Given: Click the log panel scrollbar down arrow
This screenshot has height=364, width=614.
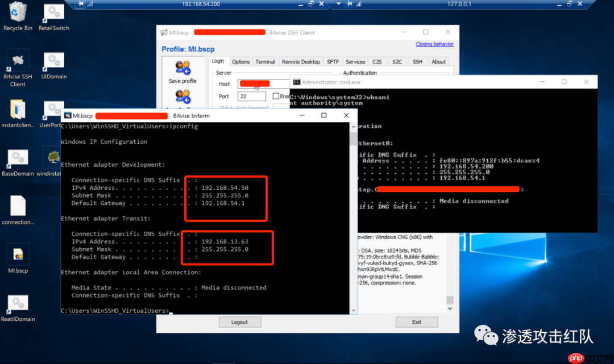Looking at the screenshot, I should pyautogui.click(x=450, y=308).
